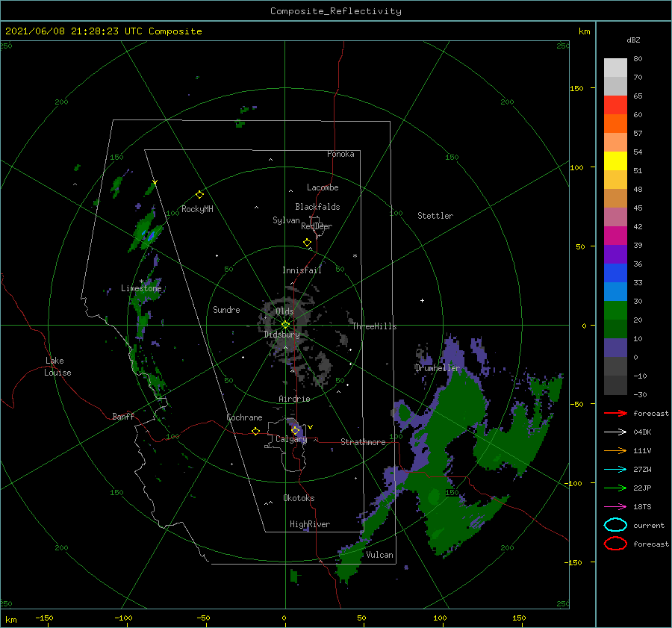Click the Lake Louise label
Viewport: 672px width, 628px height.
click(x=57, y=367)
